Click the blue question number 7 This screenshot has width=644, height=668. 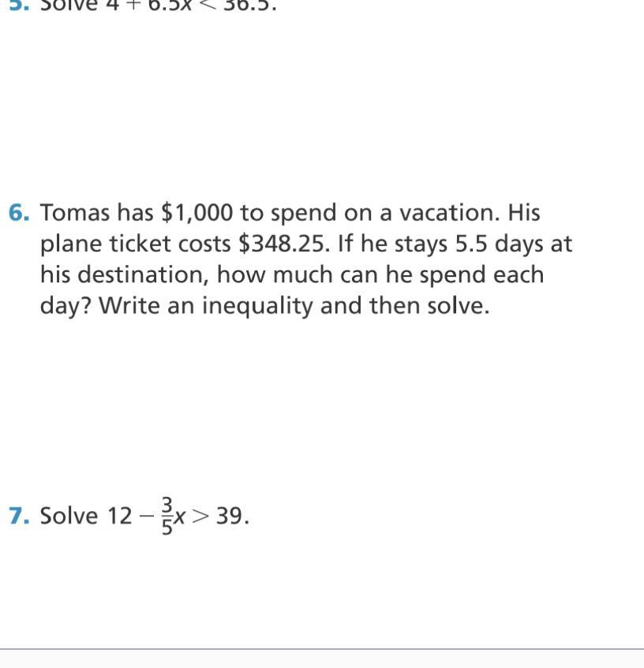click(19, 516)
